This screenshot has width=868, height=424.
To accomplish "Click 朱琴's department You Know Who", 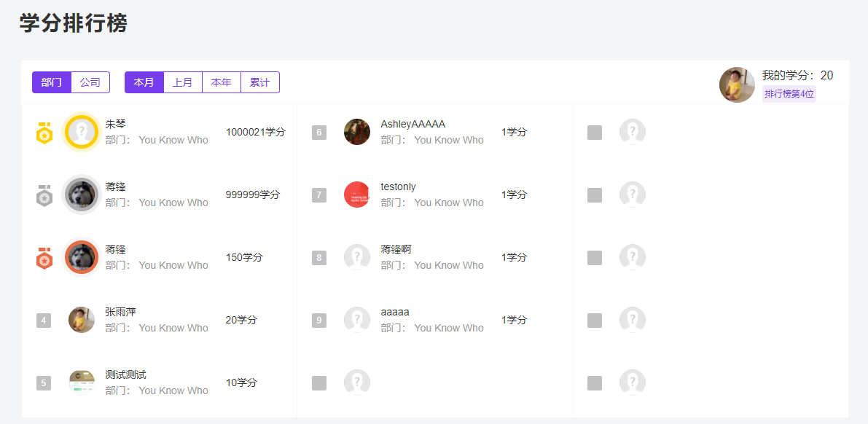I will pos(173,140).
